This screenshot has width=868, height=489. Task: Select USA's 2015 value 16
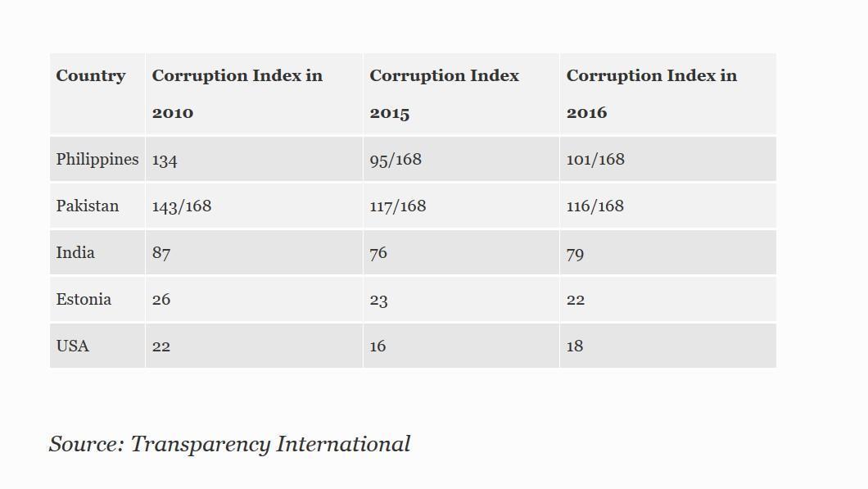click(377, 346)
